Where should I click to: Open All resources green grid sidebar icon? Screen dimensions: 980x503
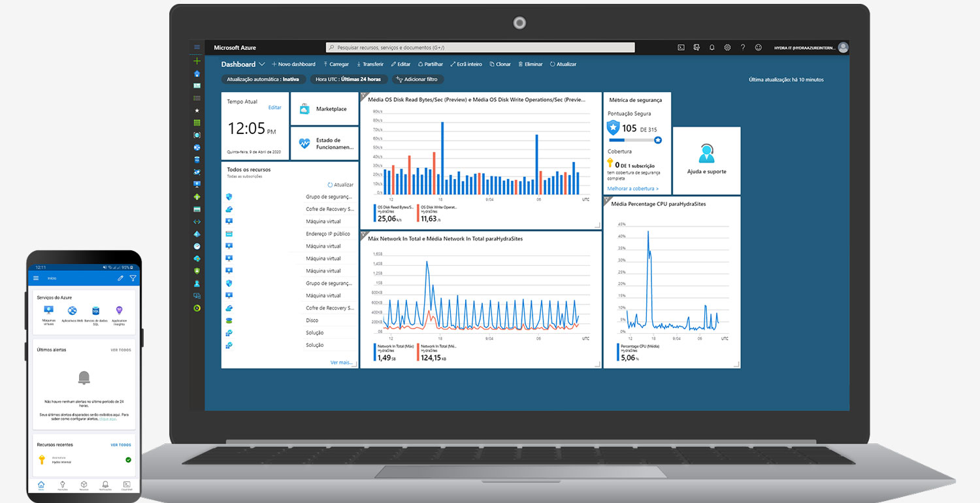pos(197,123)
